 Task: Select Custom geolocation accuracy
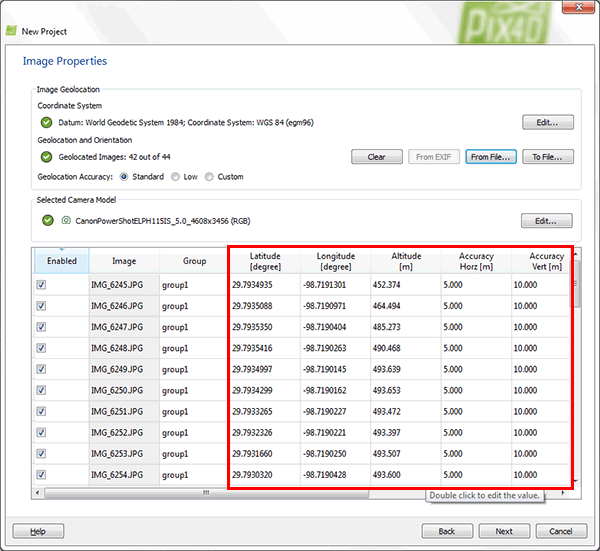pyautogui.click(x=209, y=177)
